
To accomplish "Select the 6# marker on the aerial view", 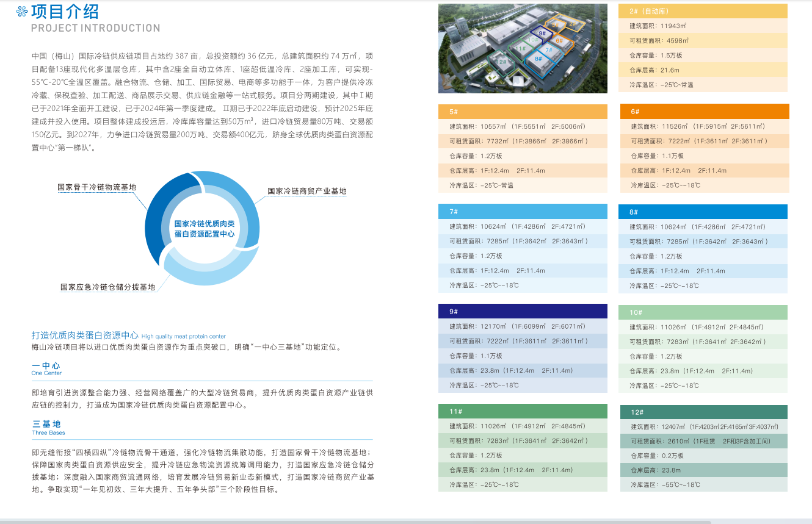I will click(x=559, y=41).
